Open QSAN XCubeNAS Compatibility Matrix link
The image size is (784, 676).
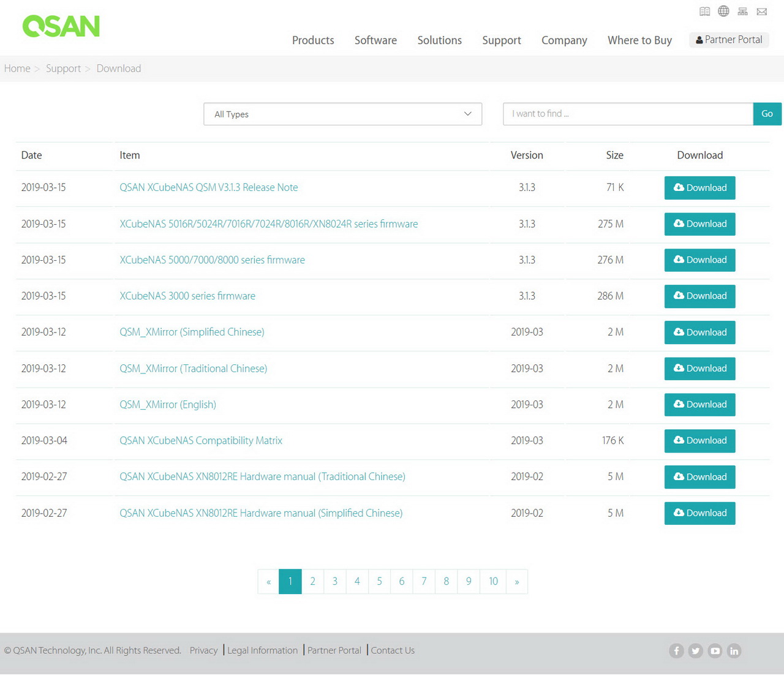click(x=201, y=441)
